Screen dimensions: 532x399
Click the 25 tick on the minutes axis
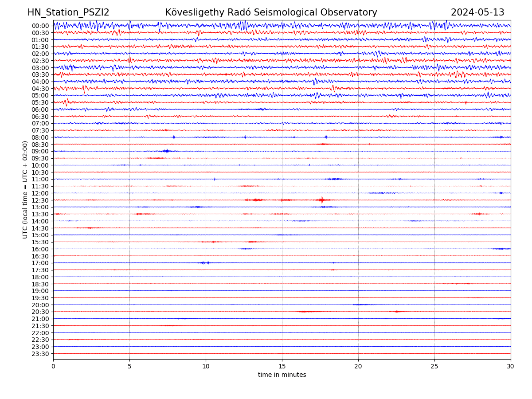[434, 367]
